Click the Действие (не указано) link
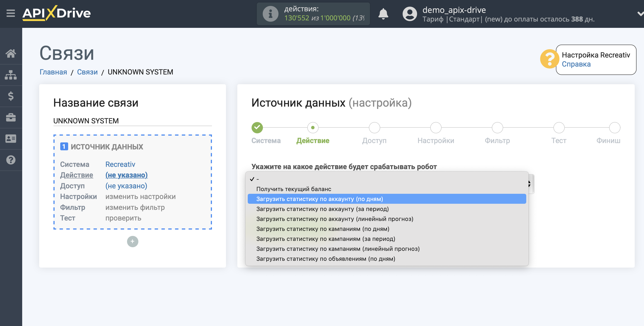Viewport: 644px width, 326px height. click(x=126, y=175)
